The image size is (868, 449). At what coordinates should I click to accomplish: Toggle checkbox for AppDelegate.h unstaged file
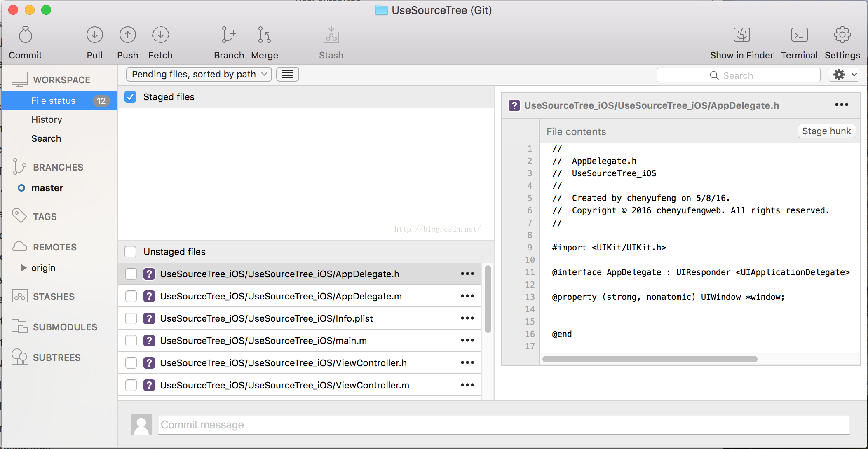131,273
